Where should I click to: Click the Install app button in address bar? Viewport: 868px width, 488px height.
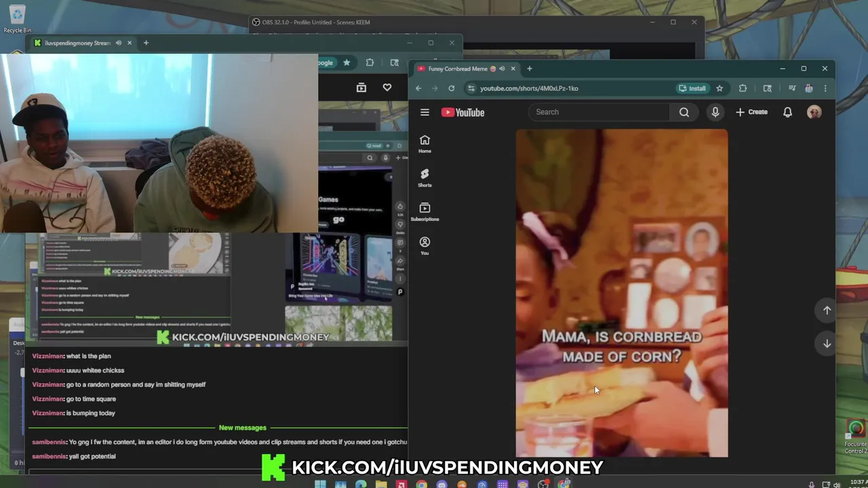tap(692, 88)
